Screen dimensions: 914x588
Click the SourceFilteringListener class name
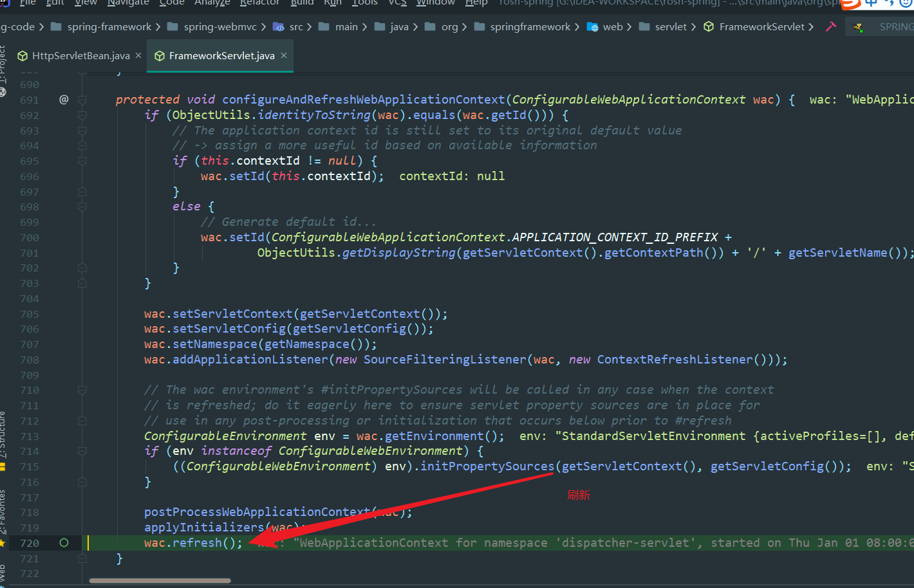tap(445, 359)
